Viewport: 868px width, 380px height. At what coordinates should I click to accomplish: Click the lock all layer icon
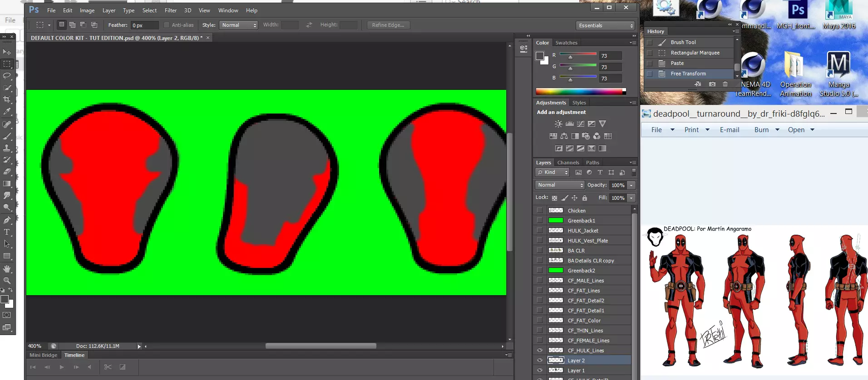tap(585, 198)
